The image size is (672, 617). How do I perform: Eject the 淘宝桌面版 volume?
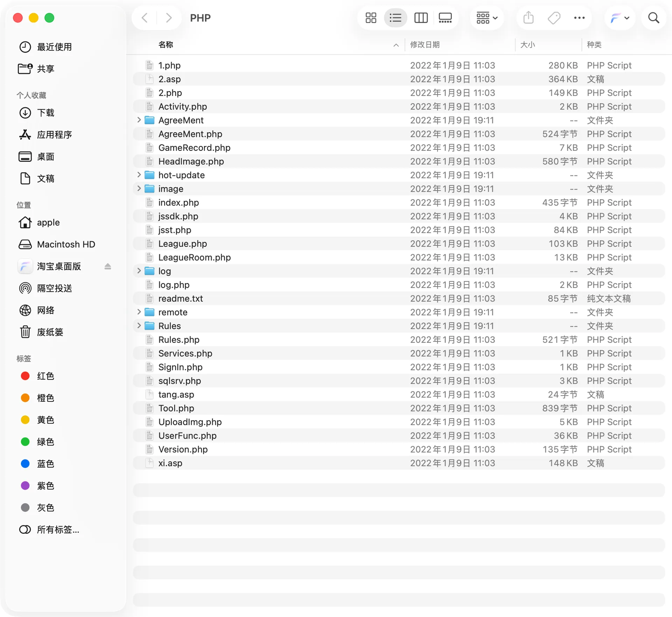[x=108, y=267]
